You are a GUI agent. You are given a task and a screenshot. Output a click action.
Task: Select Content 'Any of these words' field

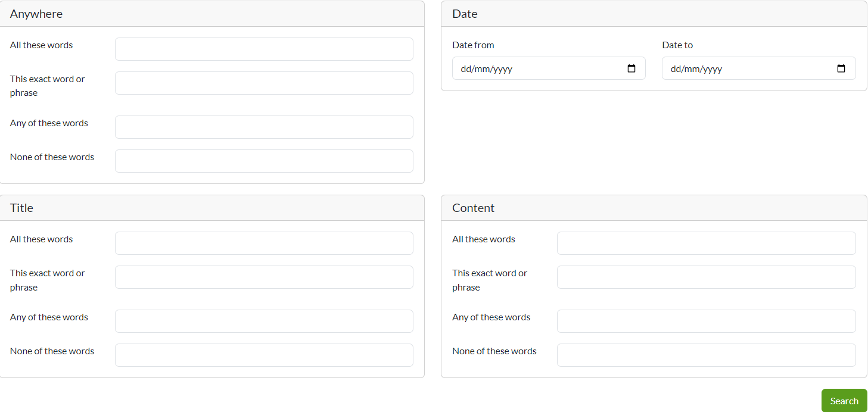(706, 321)
